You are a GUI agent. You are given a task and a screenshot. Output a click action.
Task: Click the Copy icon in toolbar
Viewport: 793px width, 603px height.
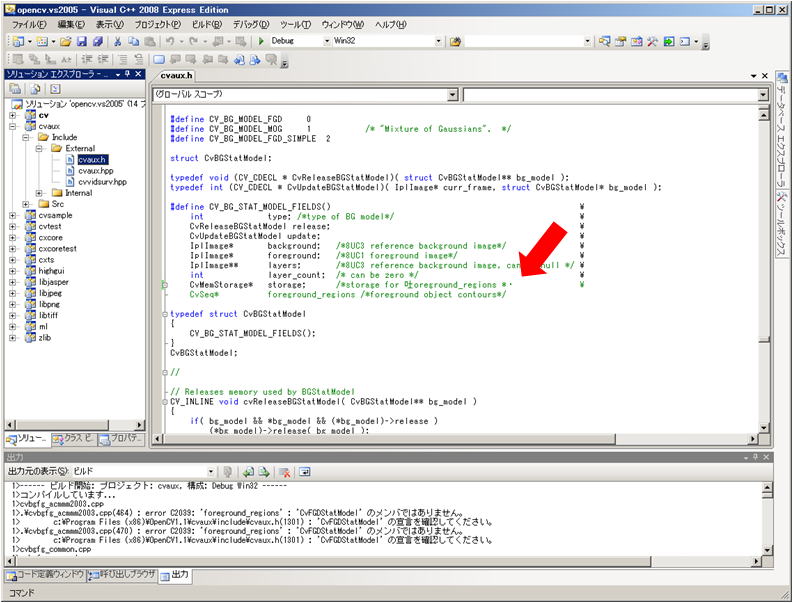point(134,41)
